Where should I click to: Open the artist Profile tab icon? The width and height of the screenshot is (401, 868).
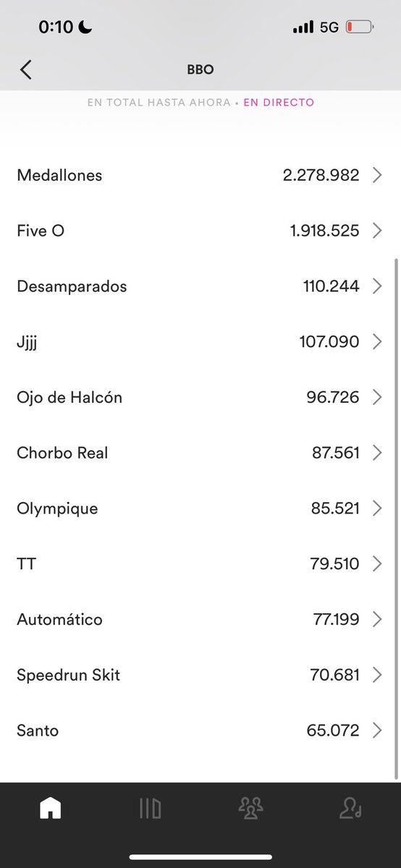point(350,808)
